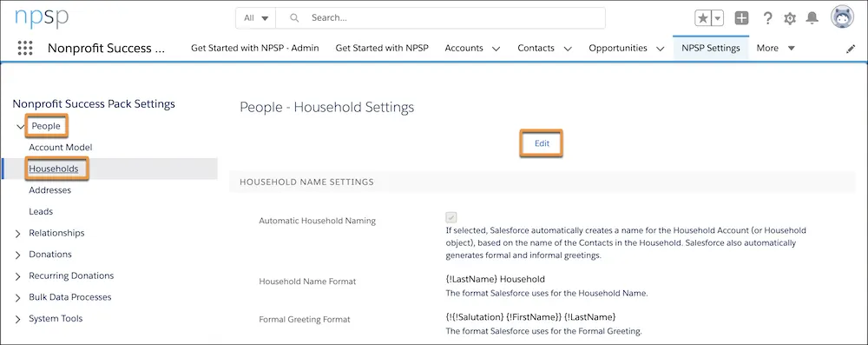Viewport: 868px width, 345px height.
Task: Select the NPSP Settings tab
Action: pos(711,49)
